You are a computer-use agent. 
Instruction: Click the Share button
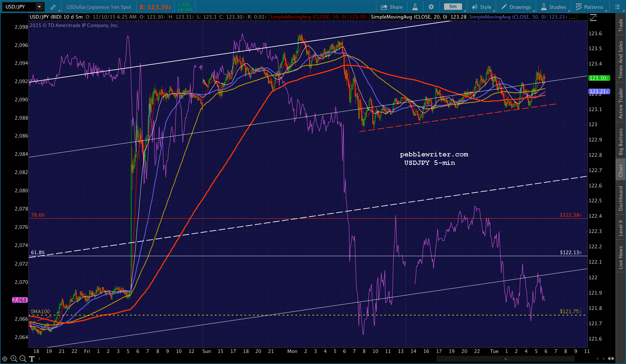pyautogui.click(x=392, y=7)
